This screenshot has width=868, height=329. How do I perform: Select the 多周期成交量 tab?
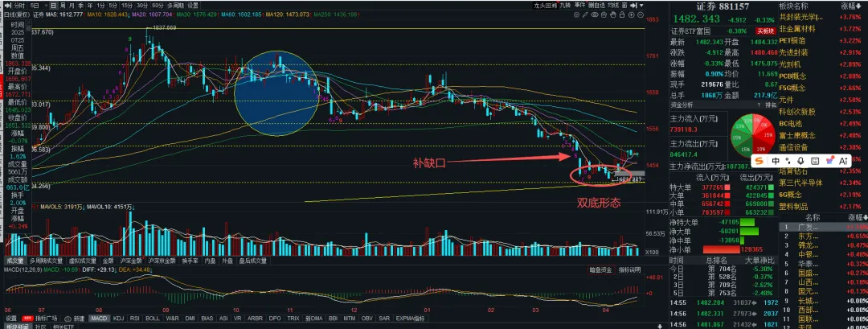coord(47,261)
